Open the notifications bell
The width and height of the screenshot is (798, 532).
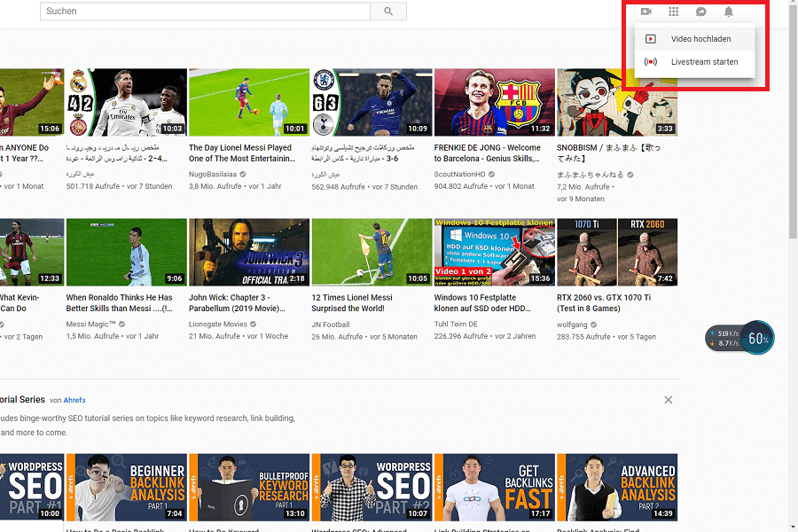(x=729, y=12)
